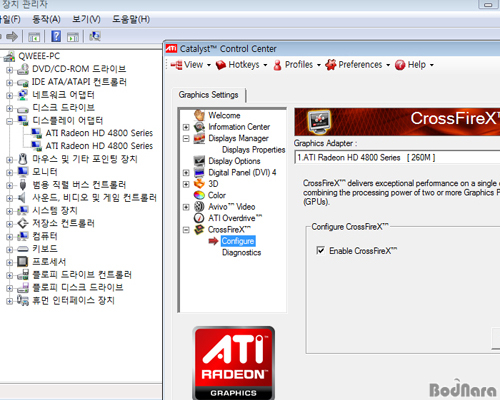The height and width of the screenshot is (400, 500).
Task: Select Welcome in settings tree
Action: pyautogui.click(x=224, y=115)
